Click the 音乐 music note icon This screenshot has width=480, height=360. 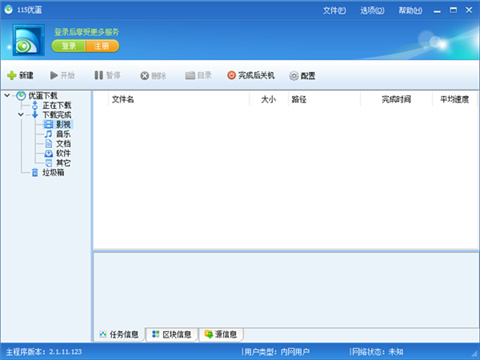point(49,134)
